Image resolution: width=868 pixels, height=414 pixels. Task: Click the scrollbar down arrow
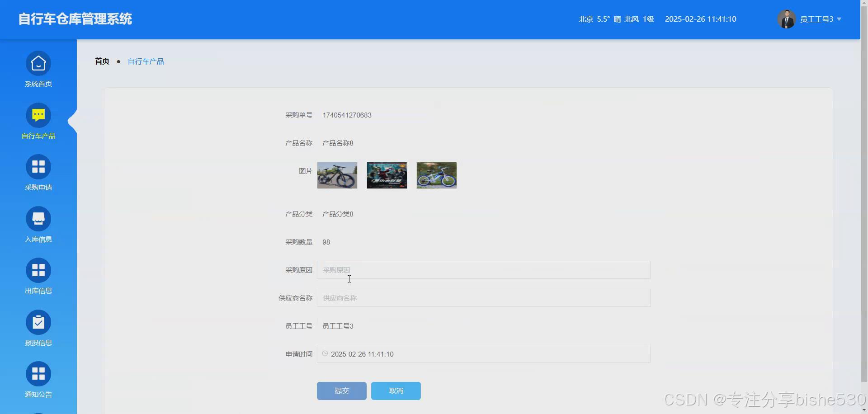coord(864,410)
